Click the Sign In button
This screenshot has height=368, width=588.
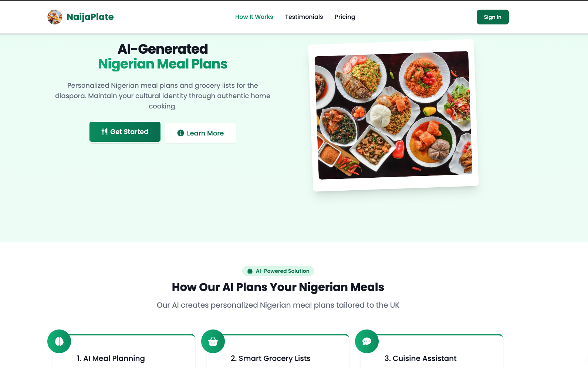pyautogui.click(x=493, y=17)
